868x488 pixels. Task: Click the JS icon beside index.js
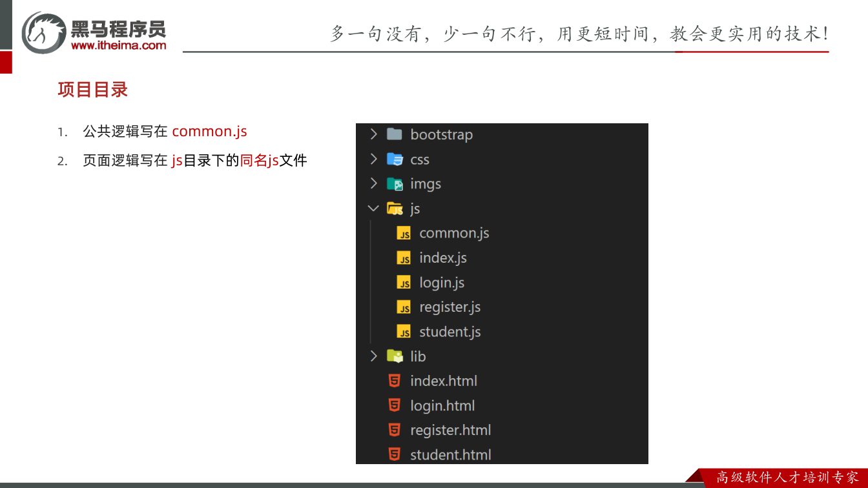pyautogui.click(x=404, y=258)
